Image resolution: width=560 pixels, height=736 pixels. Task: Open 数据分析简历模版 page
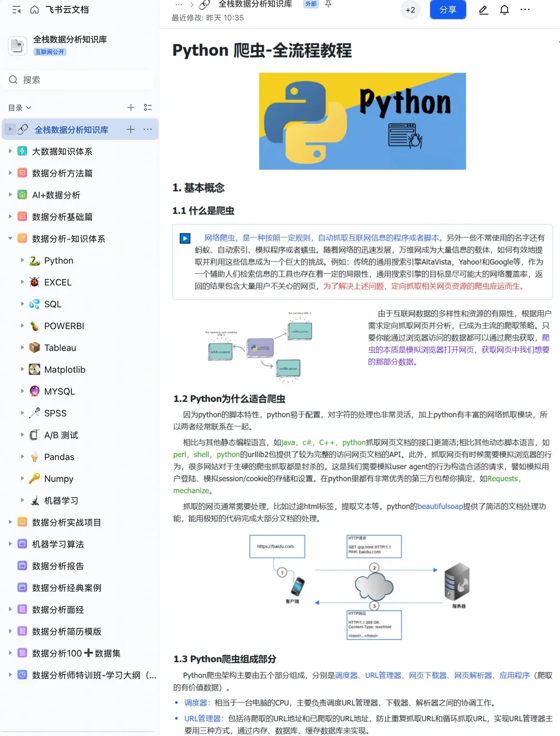(x=66, y=632)
